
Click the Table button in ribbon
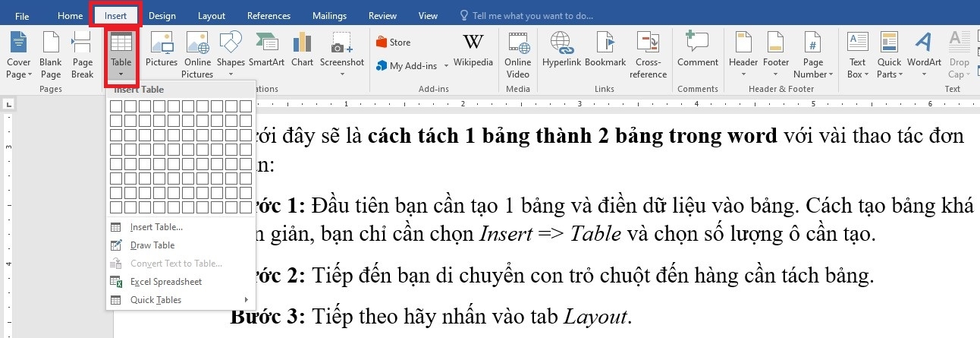[x=121, y=55]
